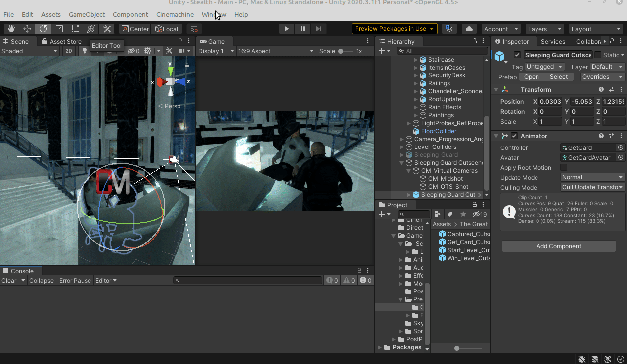Screen dimensions: 627x364
Task: Open the Update Mode dropdown
Action: pyautogui.click(x=592, y=177)
